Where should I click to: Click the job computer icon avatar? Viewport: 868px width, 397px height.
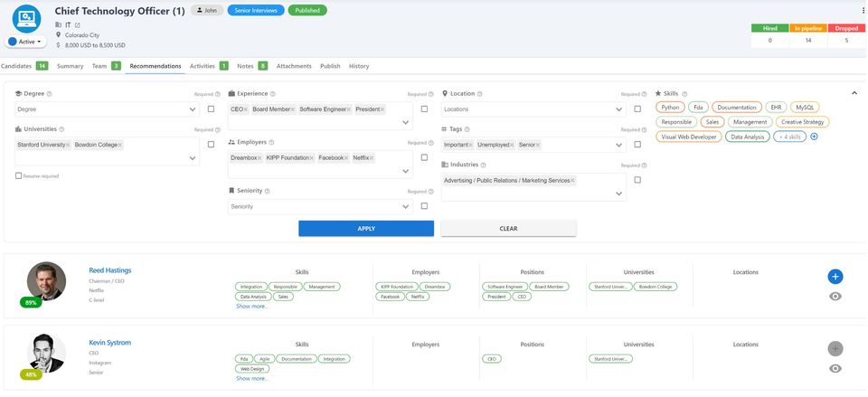pyautogui.click(x=26, y=19)
